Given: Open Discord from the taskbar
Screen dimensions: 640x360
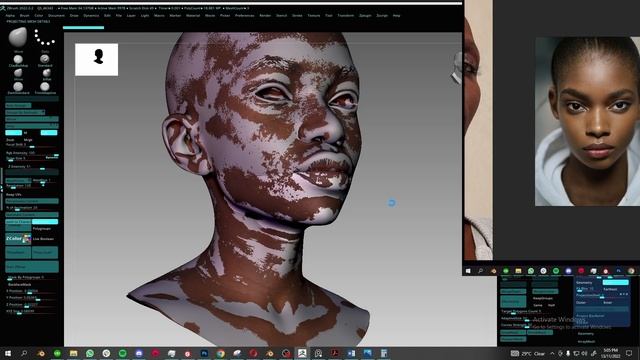Looking at the screenshot, I should pyautogui.click(x=139, y=353).
